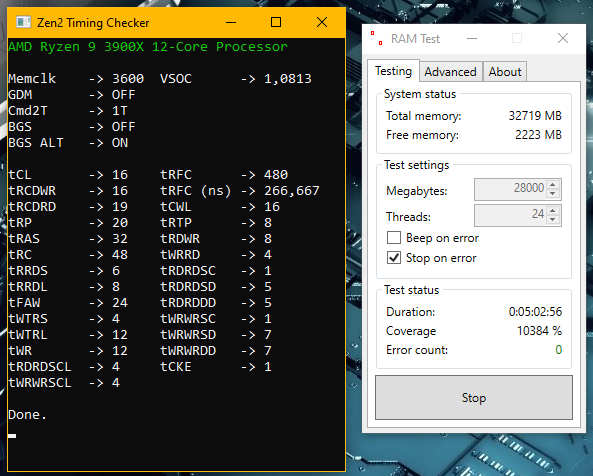Click the Total memory value 32719 MB
This screenshot has height=476, width=593.
pos(535,116)
